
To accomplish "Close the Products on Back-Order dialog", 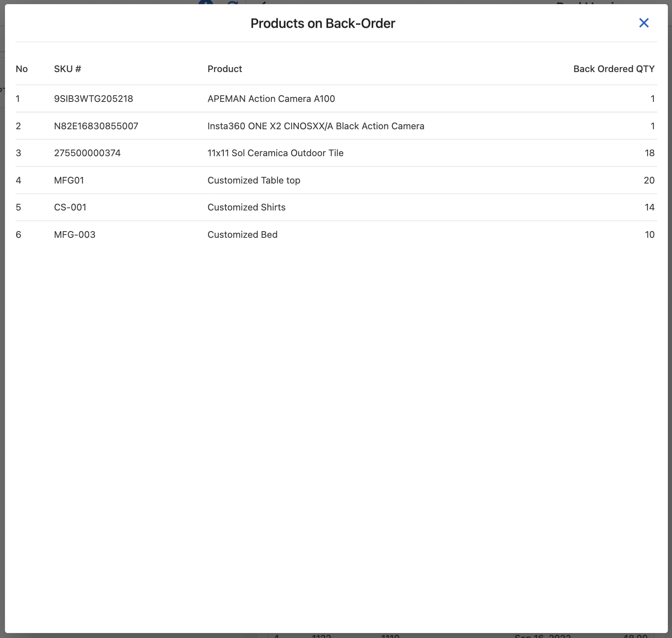I will click(x=643, y=23).
